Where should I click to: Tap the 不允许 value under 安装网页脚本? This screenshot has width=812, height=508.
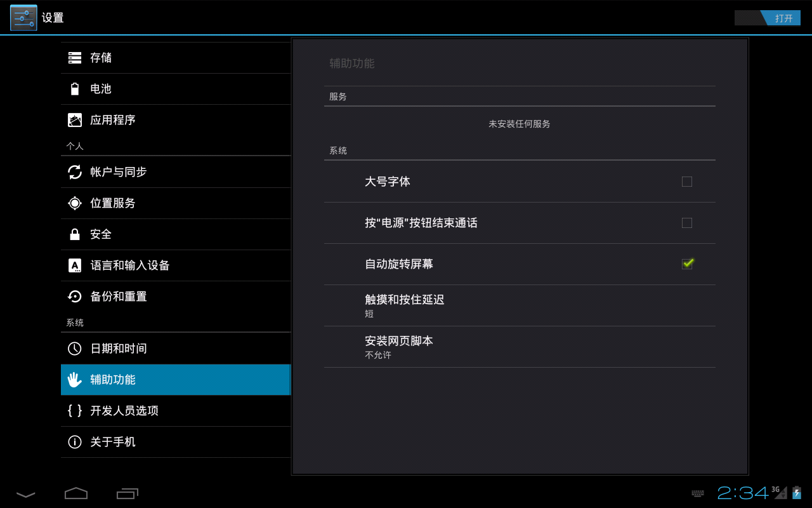(378, 355)
